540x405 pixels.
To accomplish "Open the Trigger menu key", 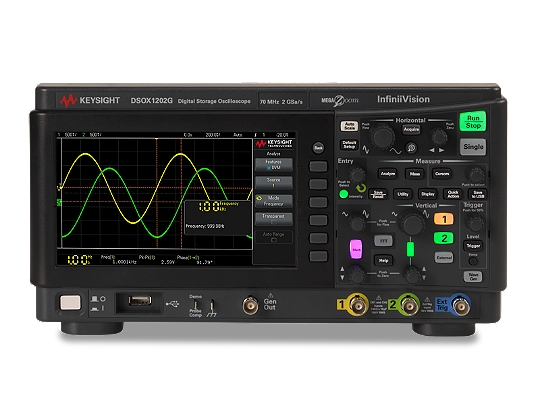I will click(473, 246).
